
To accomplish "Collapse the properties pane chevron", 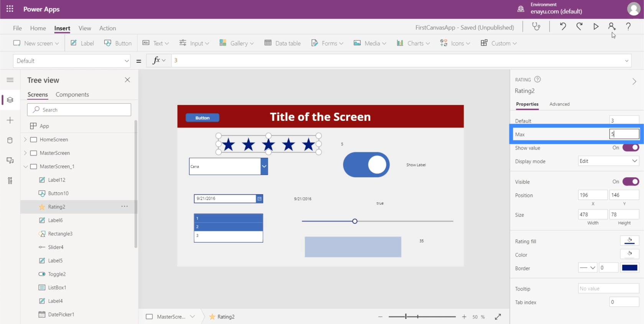I will click(x=634, y=81).
